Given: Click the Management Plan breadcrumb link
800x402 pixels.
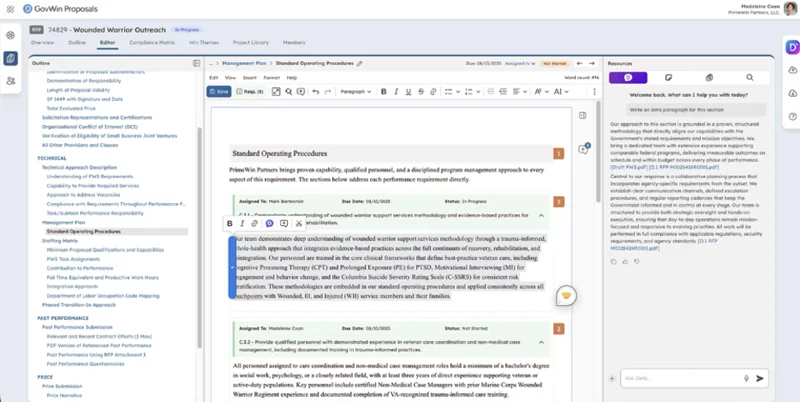Looking at the screenshot, I should tap(244, 64).
